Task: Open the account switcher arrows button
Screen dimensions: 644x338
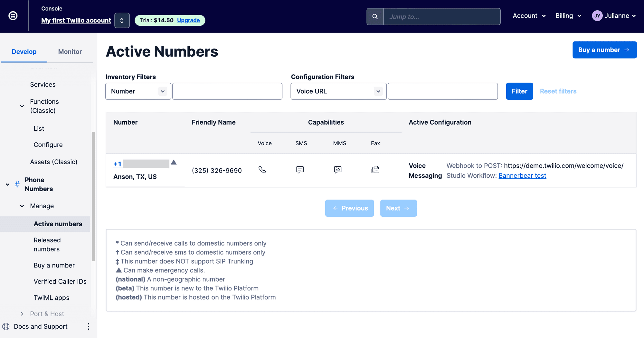Action: (x=122, y=20)
